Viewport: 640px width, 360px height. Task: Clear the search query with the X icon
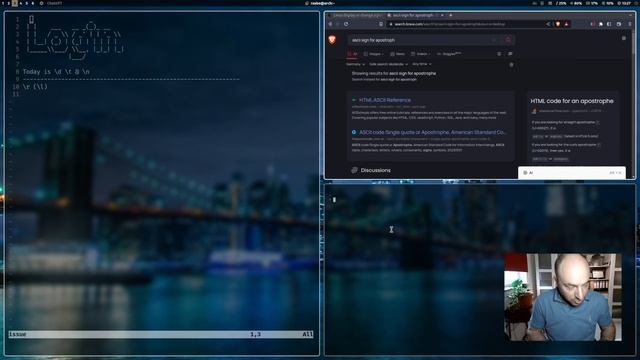pos(494,40)
